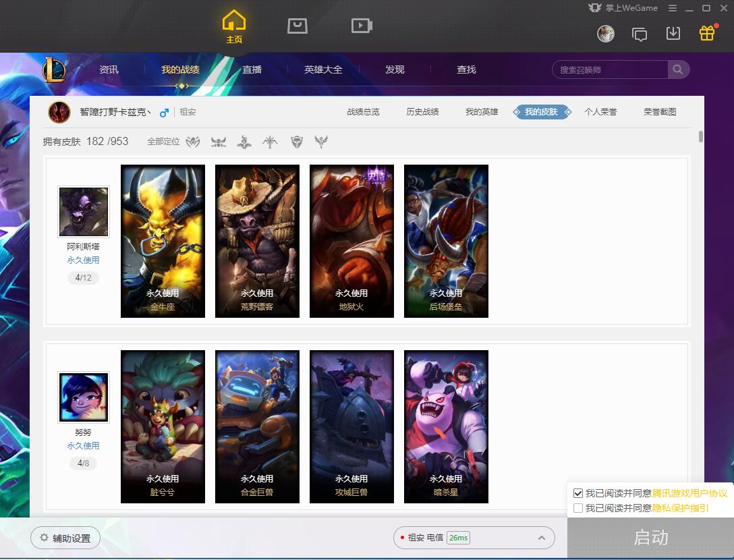
Task: Open the 荒野镖客 skin card
Action: click(x=257, y=241)
